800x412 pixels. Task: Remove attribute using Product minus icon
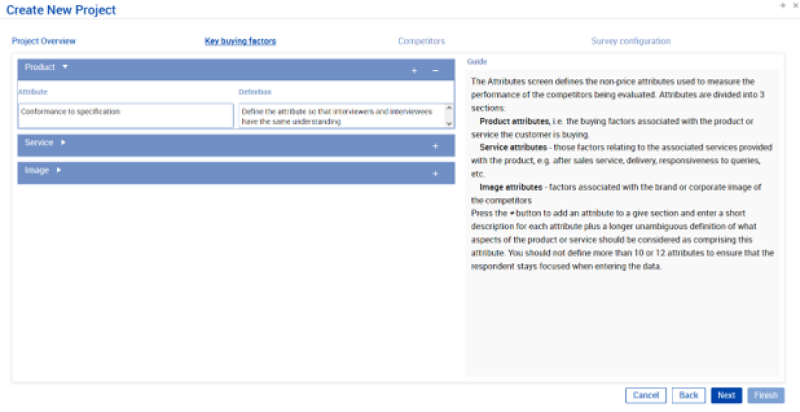pyautogui.click(x=435, y=71)
